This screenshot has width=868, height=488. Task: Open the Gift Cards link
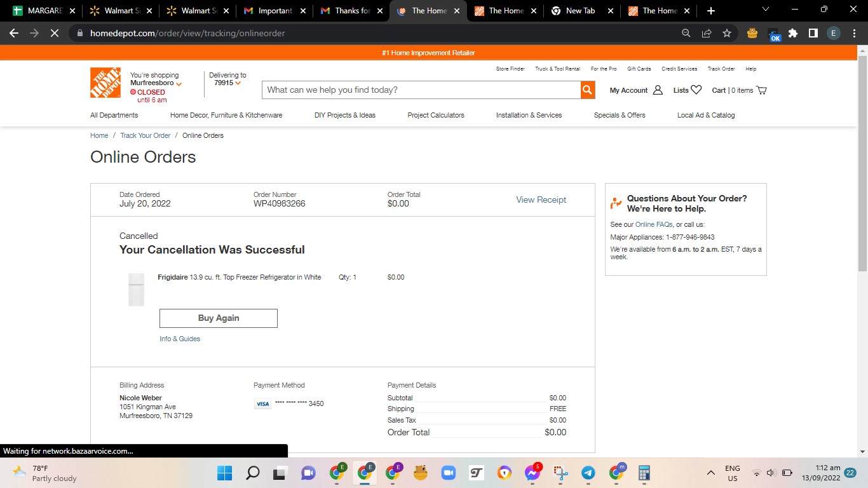(639, 69)
